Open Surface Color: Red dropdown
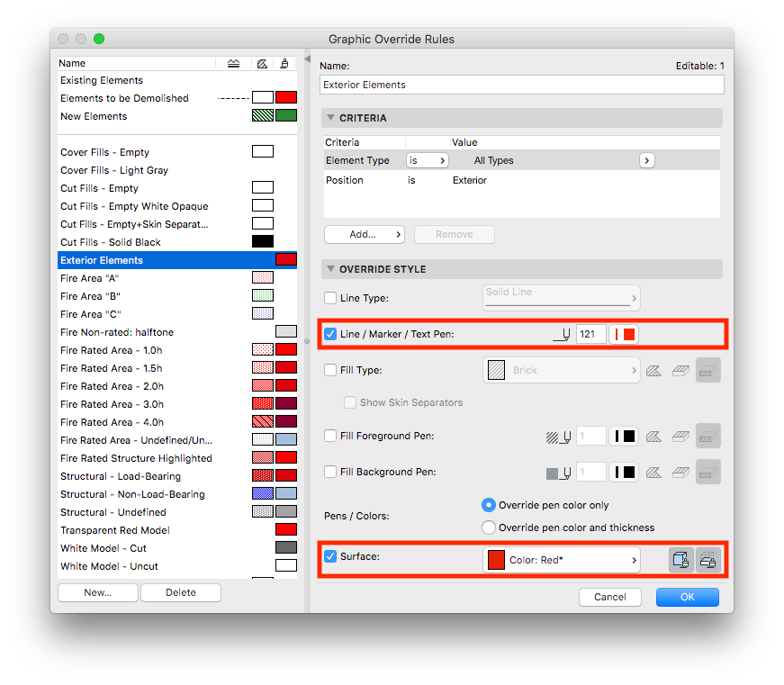 [x=561, y=560]
